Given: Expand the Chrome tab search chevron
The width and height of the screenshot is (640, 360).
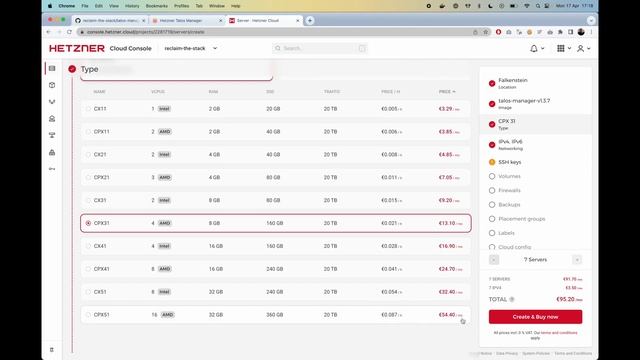Looking at the screenshot, I should click(591, 20).
